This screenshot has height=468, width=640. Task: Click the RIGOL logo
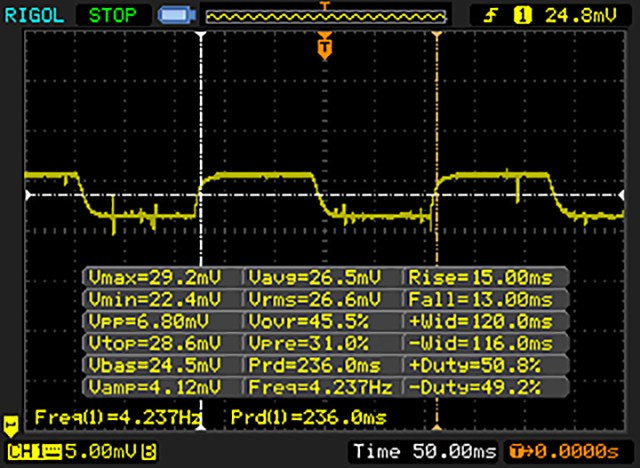34,16
